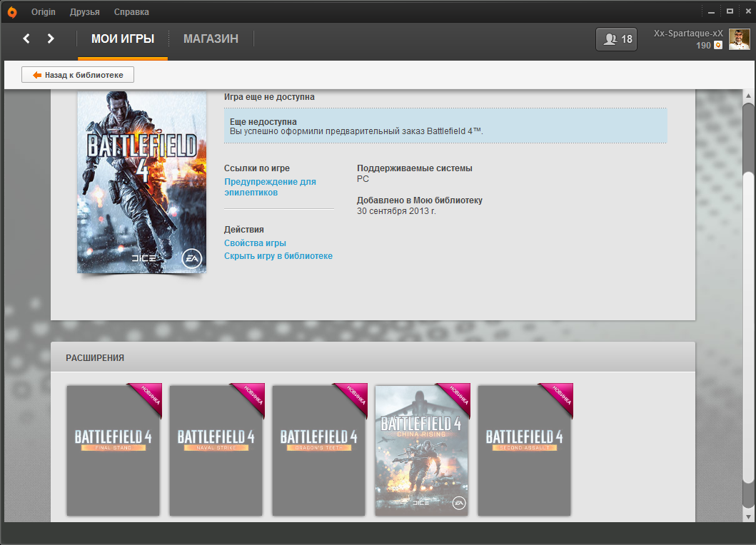This screenshot has height=545, width=756.
Task: Switch to the МОИ ИГРЫ tab
Action: 123,39
